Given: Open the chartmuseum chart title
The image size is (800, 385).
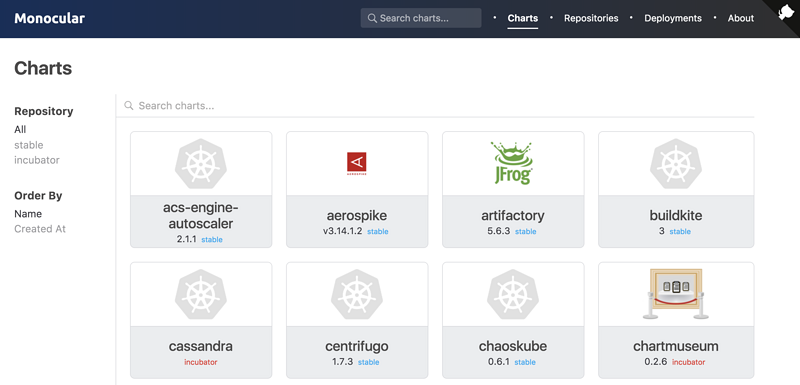Looking at the screenshot, I should click(x=676, y=346).
